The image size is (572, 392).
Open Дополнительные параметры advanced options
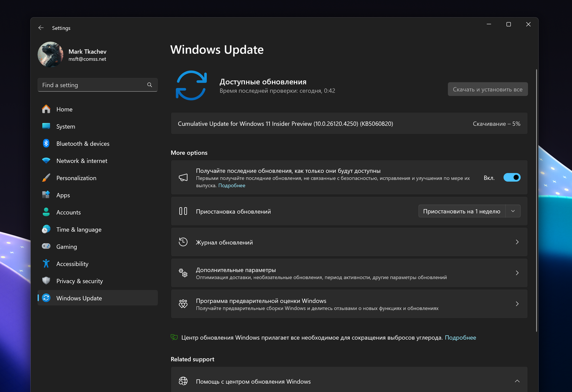pyautogui.click(x=349, y=273)
